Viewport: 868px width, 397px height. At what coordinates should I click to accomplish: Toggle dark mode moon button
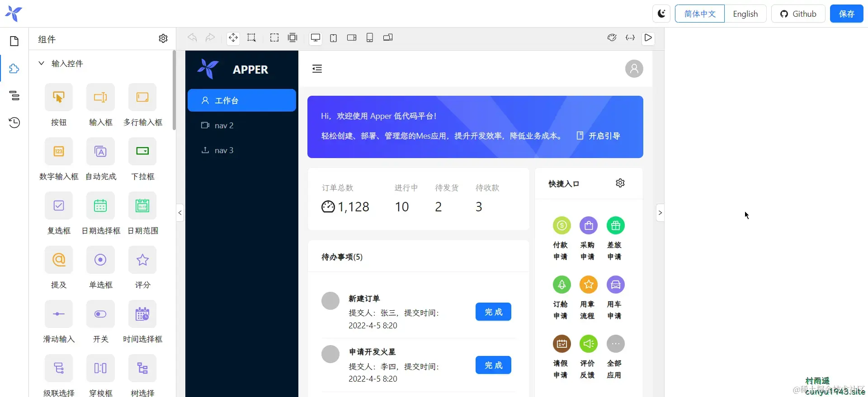(x=661, y=14)
